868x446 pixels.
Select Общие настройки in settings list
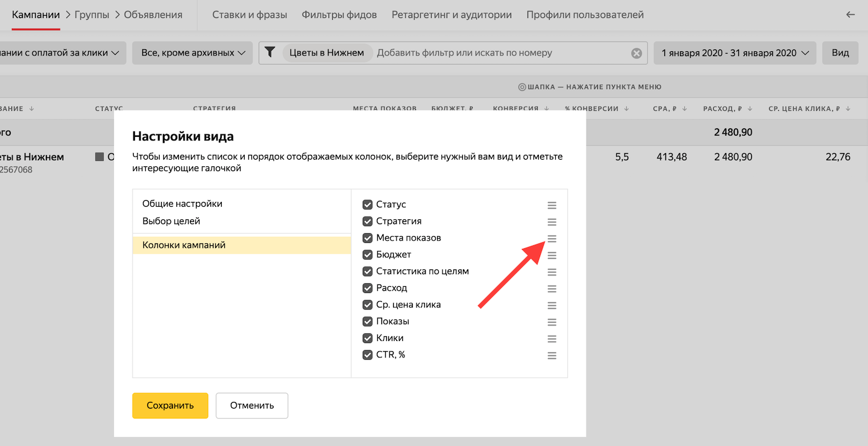tap(182, 204)
